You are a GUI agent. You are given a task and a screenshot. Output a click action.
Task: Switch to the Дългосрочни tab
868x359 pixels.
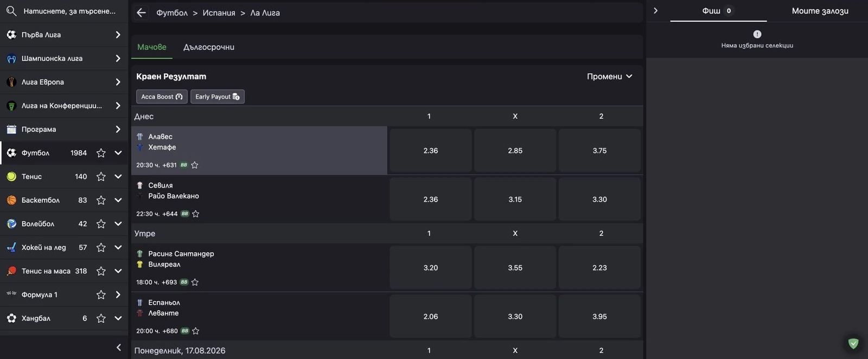click(209, 47)
